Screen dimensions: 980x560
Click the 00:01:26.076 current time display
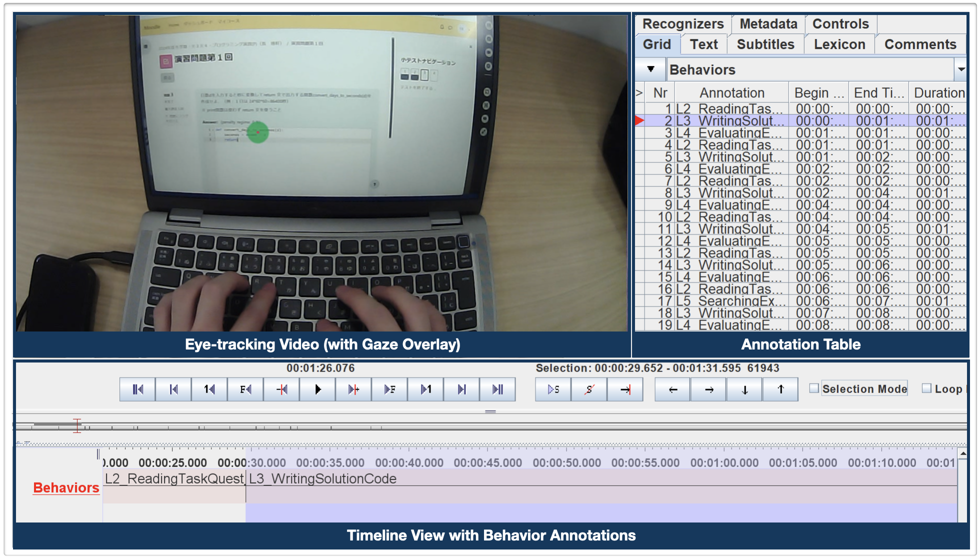point(320,368)
